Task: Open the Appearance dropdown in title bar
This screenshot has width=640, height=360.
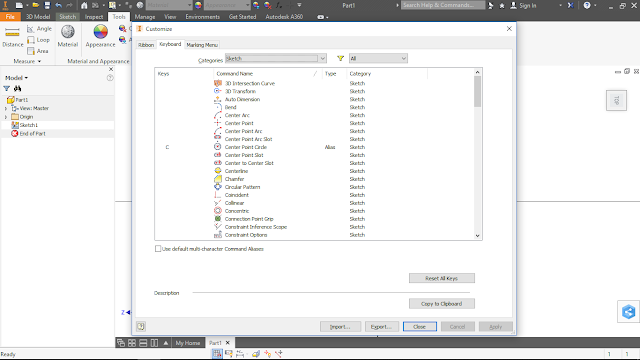Action: click(227, 5)
